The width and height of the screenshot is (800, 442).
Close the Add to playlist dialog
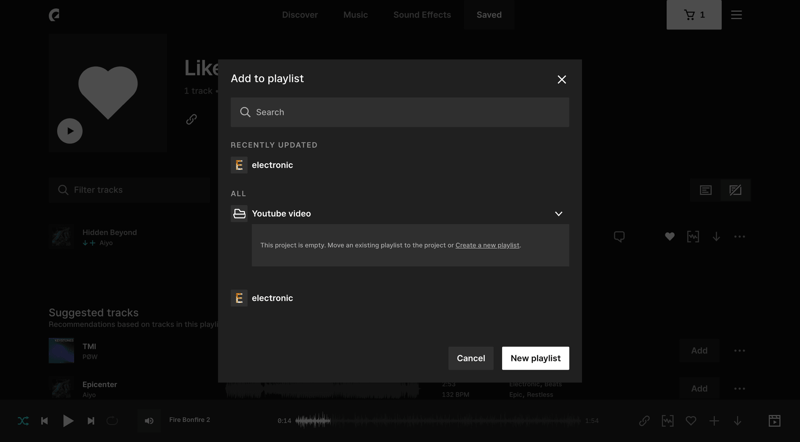pos(562,79)
